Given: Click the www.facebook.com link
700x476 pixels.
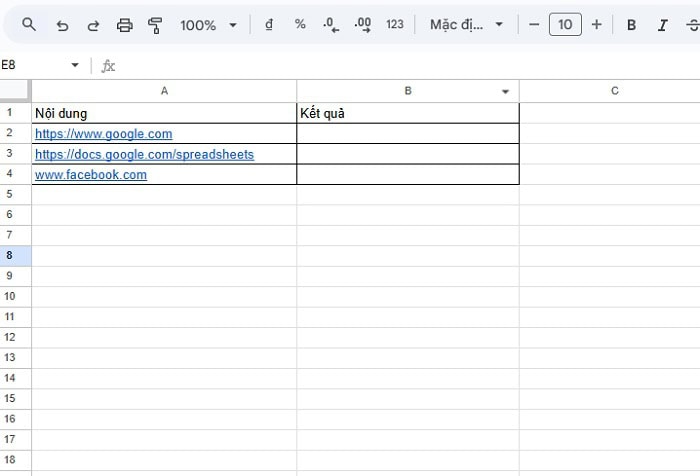Looking at the screenshot, I should click(90, 174).
